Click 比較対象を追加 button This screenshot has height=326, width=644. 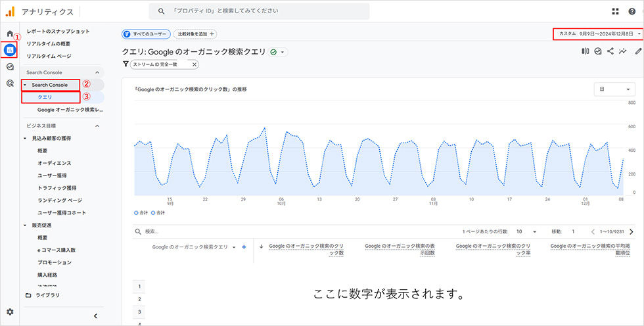[195, 34]
